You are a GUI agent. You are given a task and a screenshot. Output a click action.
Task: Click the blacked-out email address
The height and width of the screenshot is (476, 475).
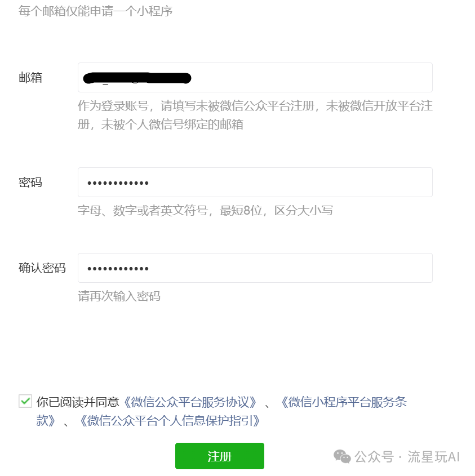(137, 78)
